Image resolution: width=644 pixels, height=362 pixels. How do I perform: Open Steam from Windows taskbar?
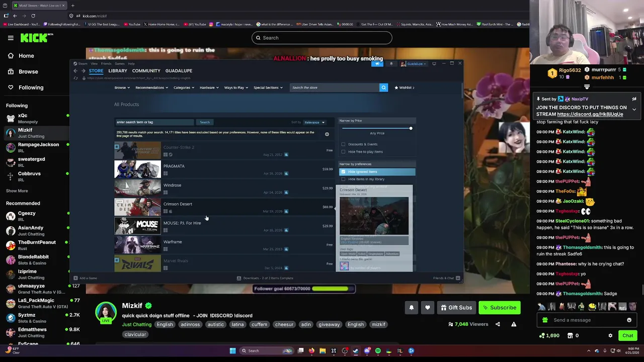(356, 351)
